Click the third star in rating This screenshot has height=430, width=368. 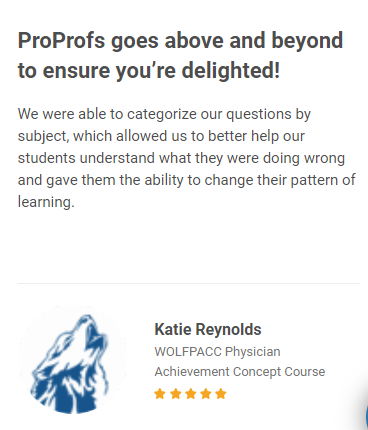click(191, 394)
